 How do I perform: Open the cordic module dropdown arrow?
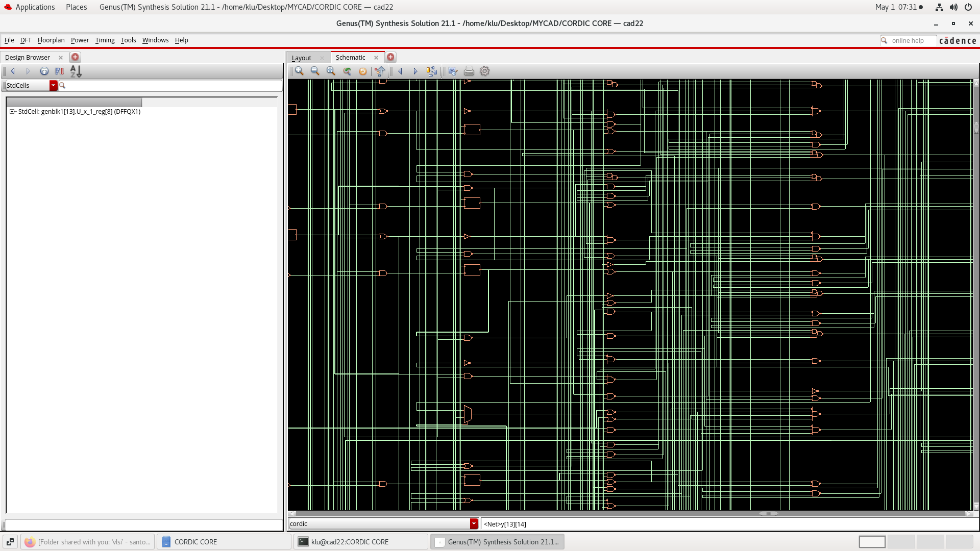474,524
